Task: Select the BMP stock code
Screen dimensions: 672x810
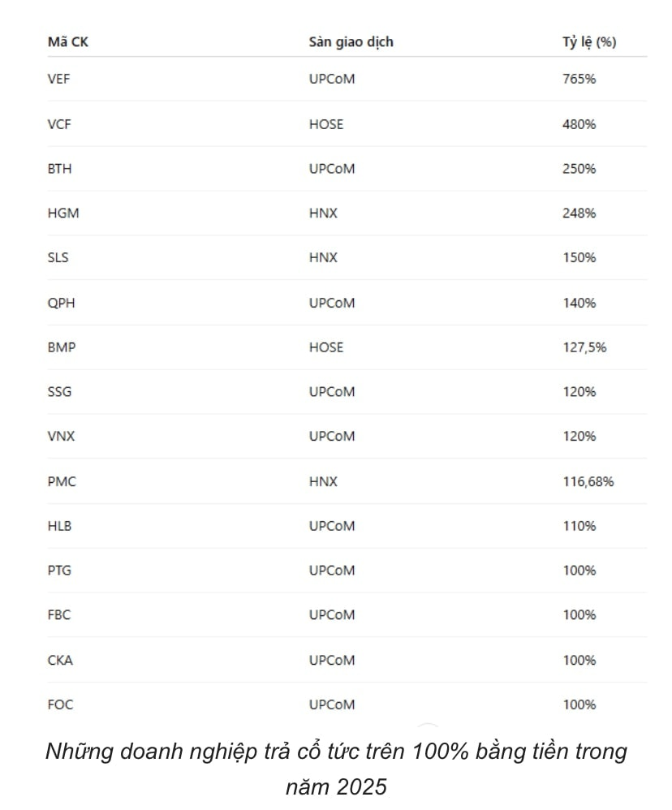Action: click(x=62, y=347)
